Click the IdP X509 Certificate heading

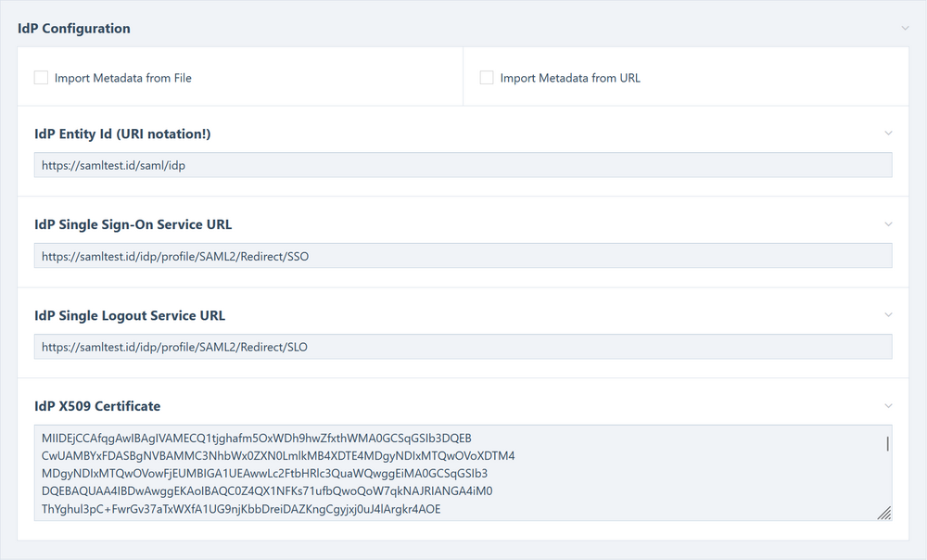(x=96, y=405)
